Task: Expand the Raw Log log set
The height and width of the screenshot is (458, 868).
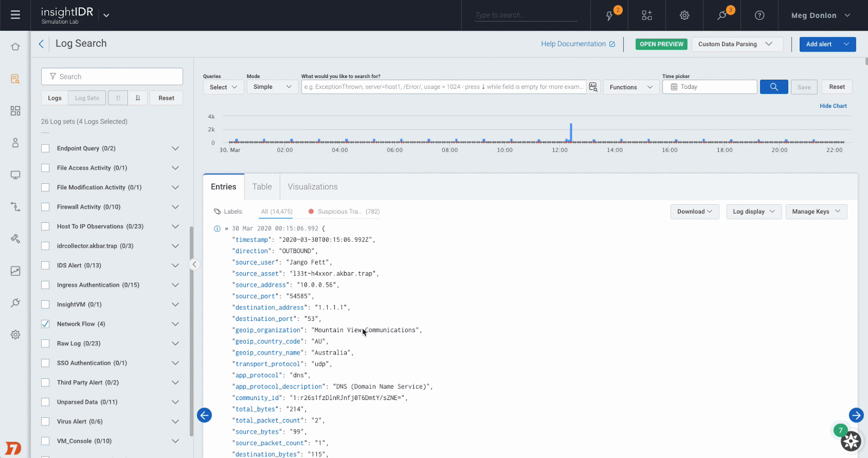Action: pyautogui.click(x=175, y=344)
